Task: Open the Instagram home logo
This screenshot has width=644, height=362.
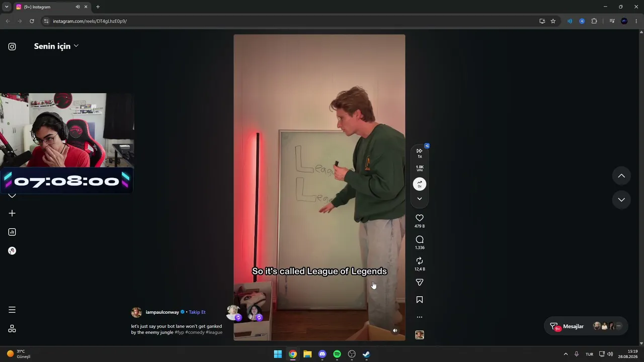Action: (x=12, y=47)
